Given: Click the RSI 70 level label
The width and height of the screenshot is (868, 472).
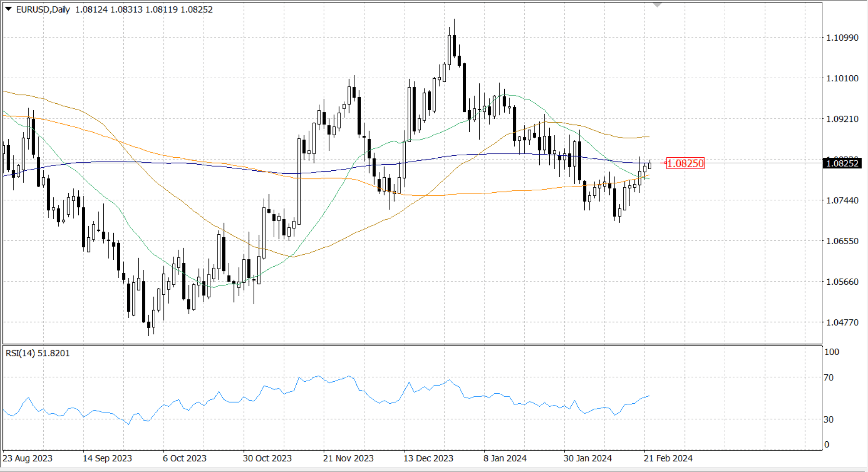Looking at the screenshot, I should coord(828,378).
